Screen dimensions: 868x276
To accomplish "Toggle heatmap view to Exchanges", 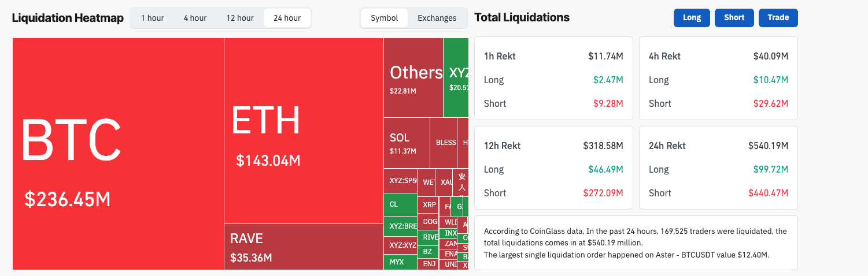I will point(437,18).
